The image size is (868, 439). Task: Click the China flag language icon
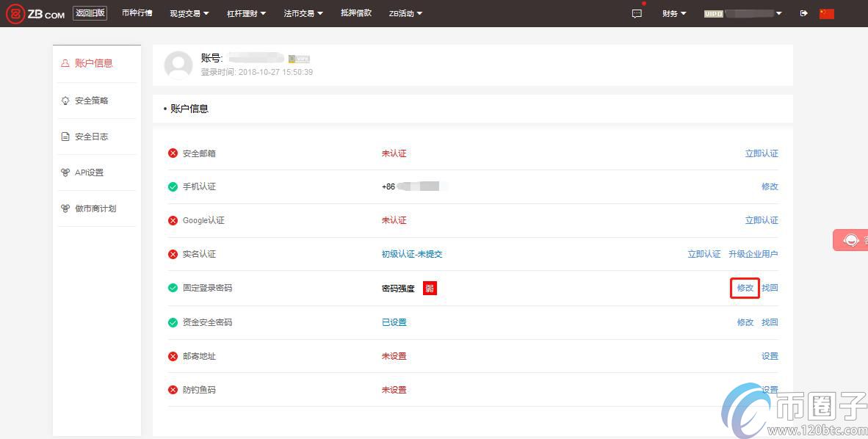827,13
